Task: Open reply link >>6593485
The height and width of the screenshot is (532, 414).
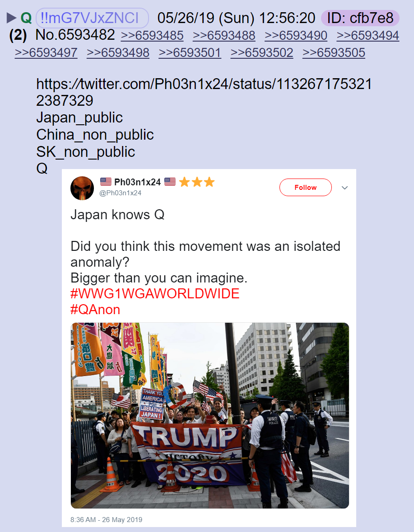Action: click(x=152, y=36)
